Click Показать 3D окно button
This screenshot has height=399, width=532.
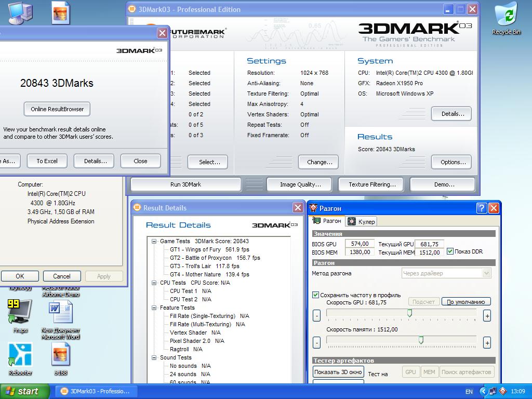[x=338, y=372]
